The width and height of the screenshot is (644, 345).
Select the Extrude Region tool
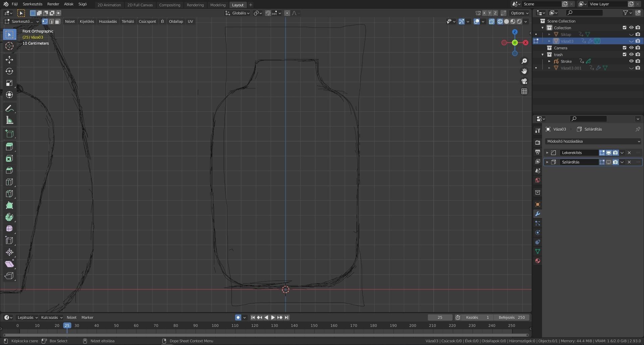9,147
